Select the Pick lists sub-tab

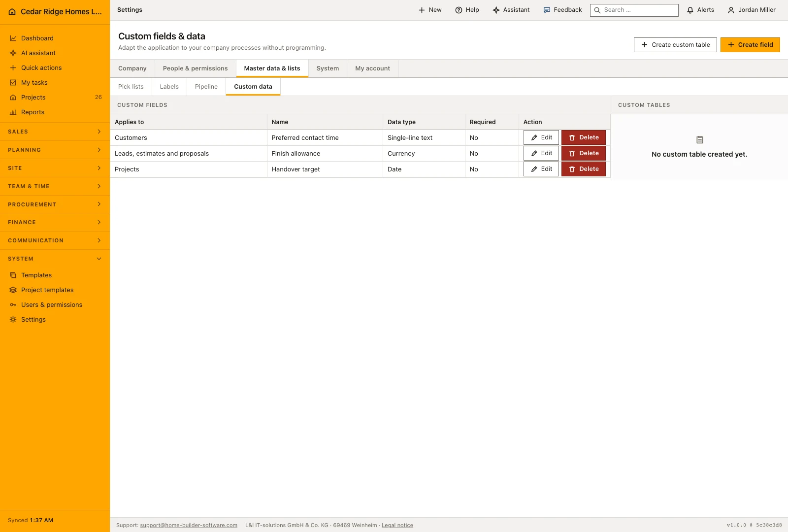(131, 87)
